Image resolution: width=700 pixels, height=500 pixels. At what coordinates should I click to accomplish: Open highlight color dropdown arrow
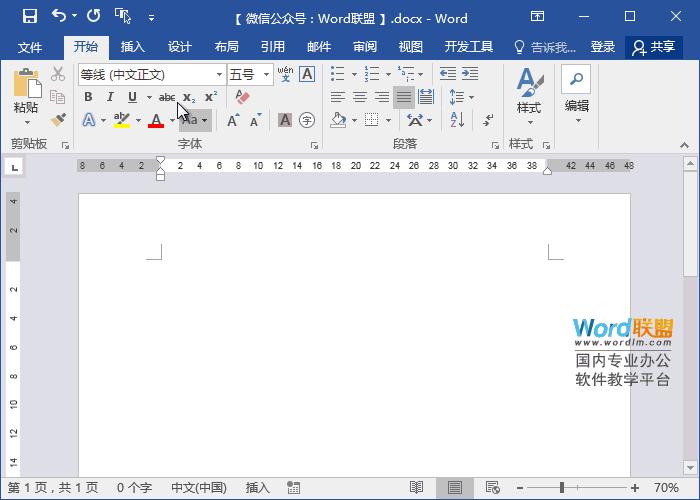point(138,120)
